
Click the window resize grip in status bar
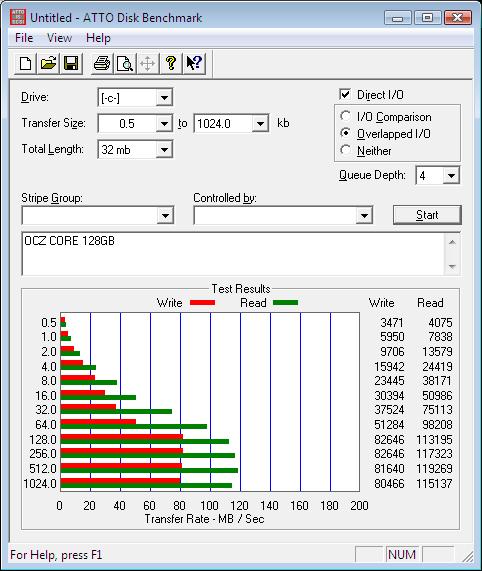(x=467, y=557)
